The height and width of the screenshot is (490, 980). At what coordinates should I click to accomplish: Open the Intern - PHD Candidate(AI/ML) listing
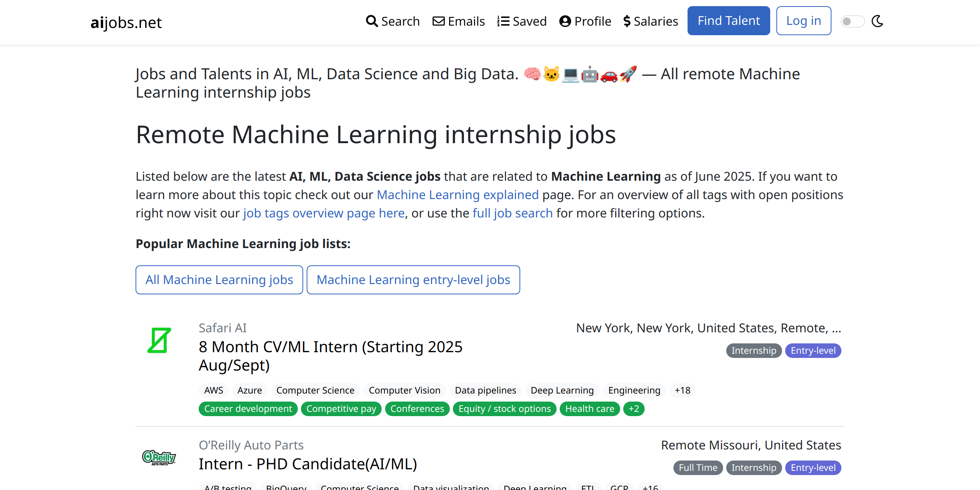click(x=308, y=464)
